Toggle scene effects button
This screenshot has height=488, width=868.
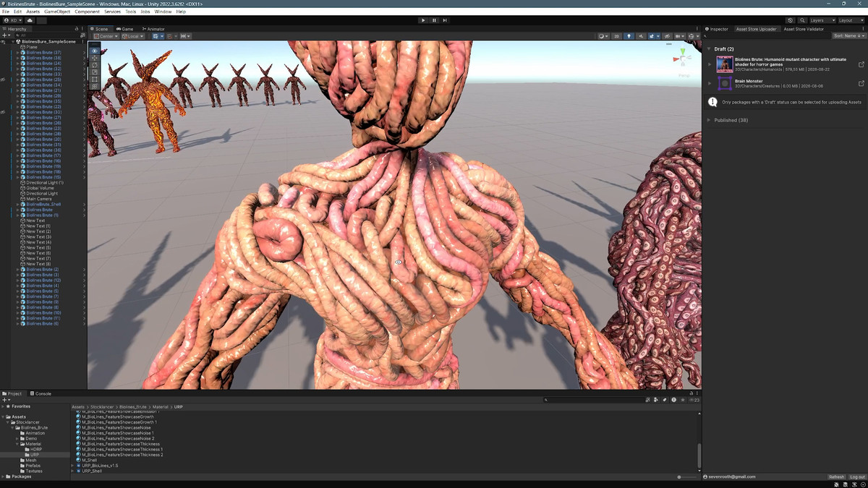(x=652, y=36)
